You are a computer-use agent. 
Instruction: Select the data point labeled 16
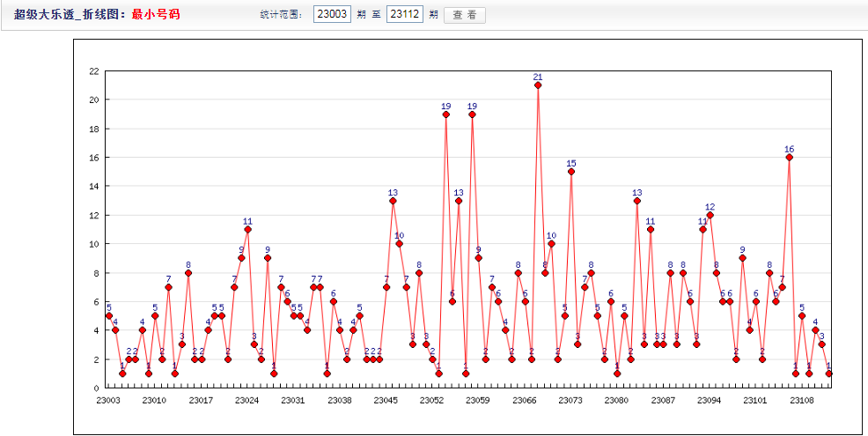[789, 158]
